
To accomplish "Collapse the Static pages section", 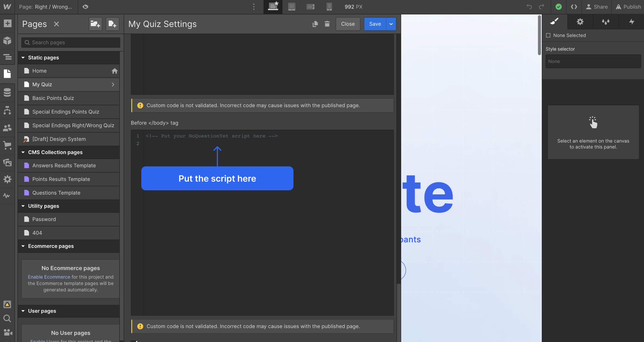I will click(23, 58).
